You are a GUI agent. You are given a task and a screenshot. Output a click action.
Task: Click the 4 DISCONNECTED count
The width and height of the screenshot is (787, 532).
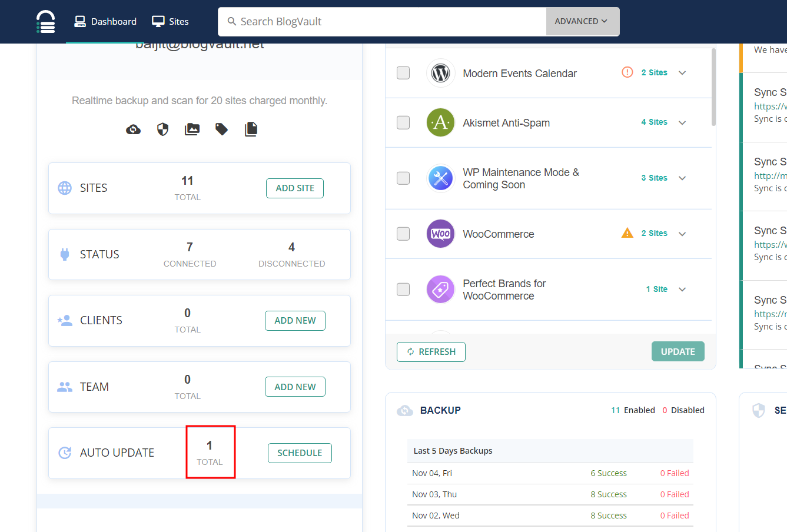point(291,254)
